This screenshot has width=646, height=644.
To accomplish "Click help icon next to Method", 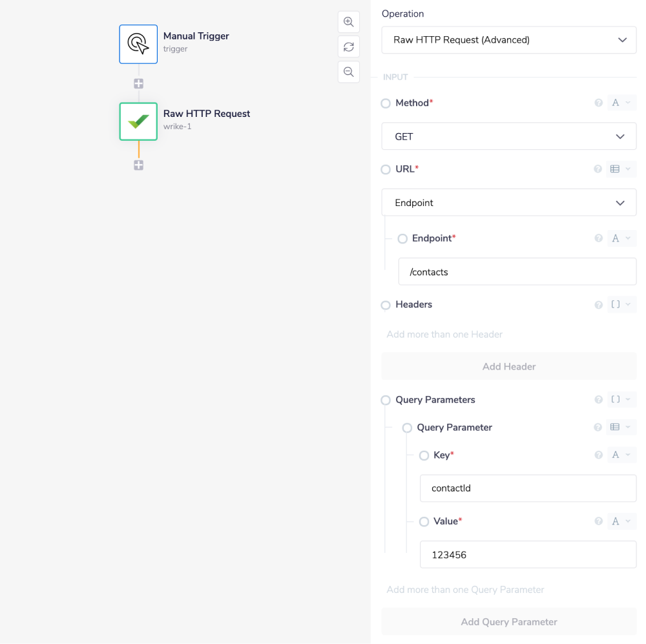I will coord(598,103).
